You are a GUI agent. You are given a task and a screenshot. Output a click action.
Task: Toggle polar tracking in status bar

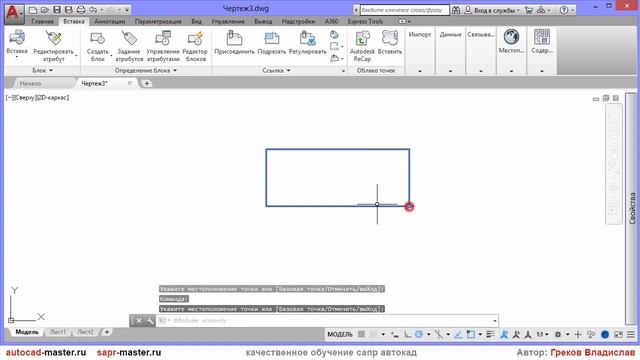click(x=419, y=334)
